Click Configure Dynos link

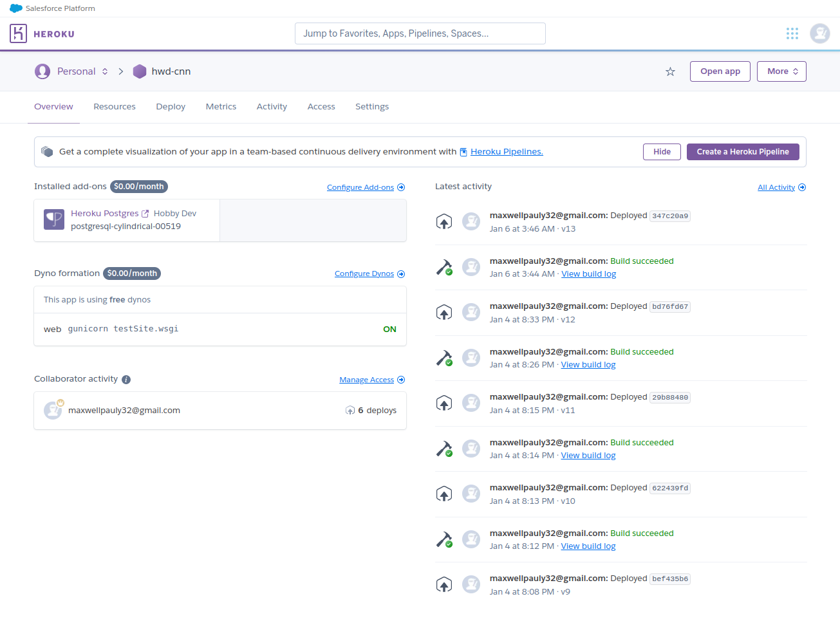click(x=364, y=274)
